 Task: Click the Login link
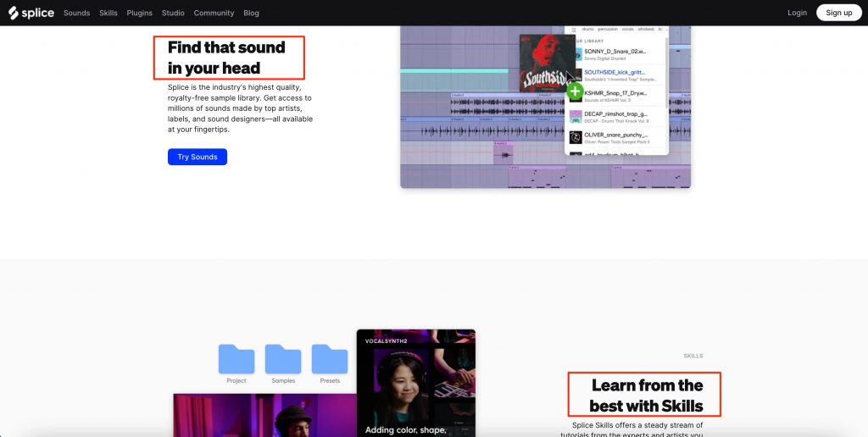(797, 13)
